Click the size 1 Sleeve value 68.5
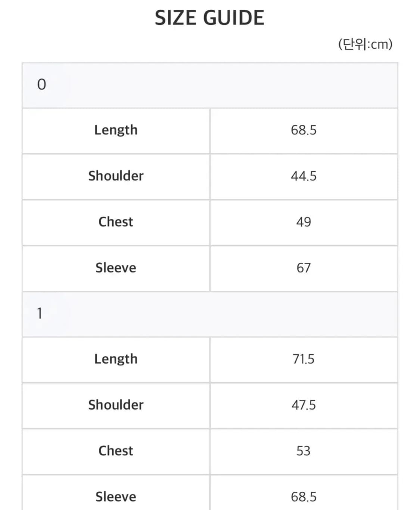Screen dimensions: 420x510 click(304, 497)
